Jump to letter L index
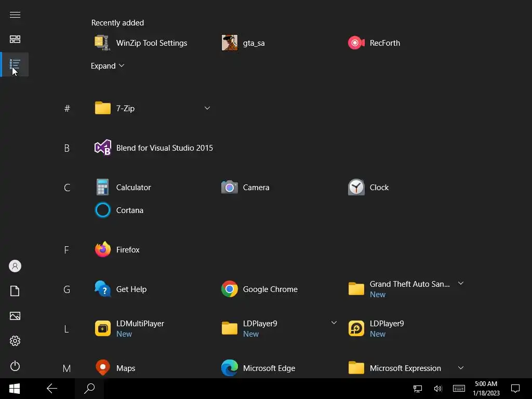 66,329
